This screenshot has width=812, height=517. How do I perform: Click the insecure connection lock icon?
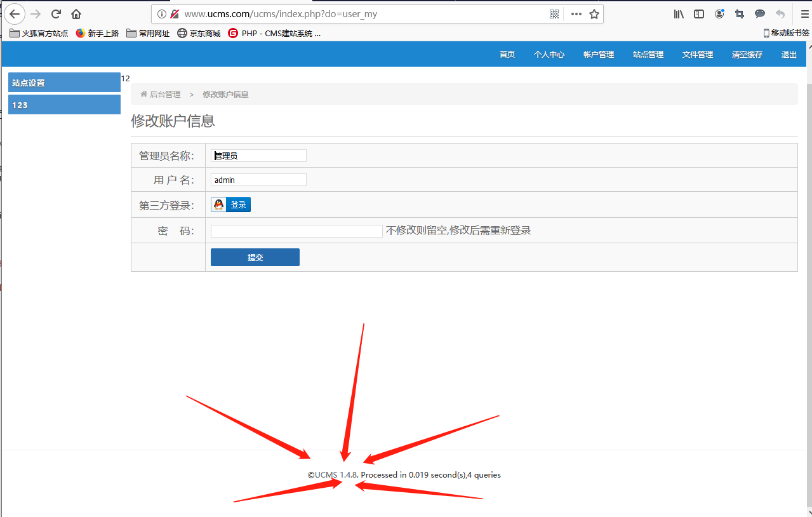175,14
